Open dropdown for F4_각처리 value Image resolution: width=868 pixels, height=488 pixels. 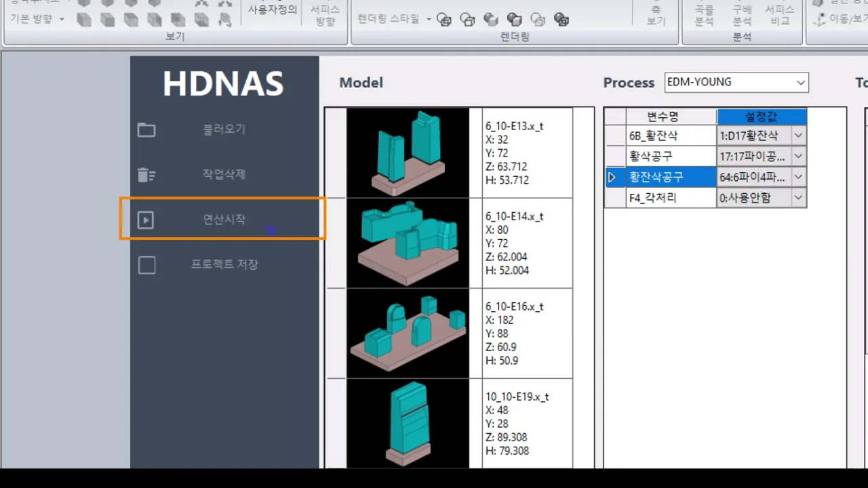click(x=798, y=198)
